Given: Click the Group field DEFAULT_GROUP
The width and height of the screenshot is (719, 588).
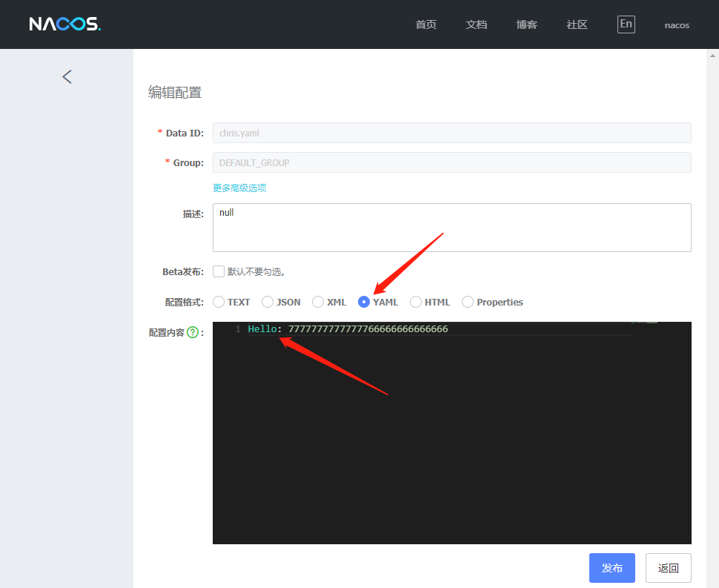Looking at the screenshot, I should [x=451, y=162].
